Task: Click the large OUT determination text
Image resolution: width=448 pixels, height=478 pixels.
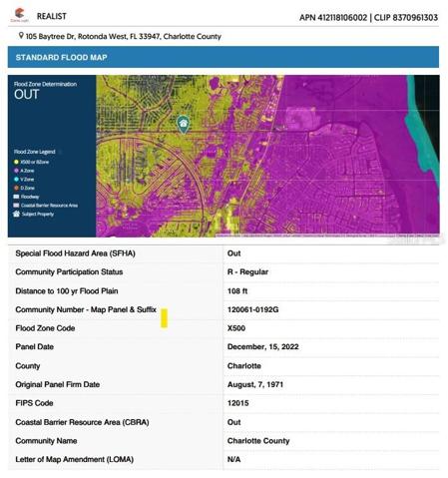Action: pyautogui.click(x=27, y=95)
